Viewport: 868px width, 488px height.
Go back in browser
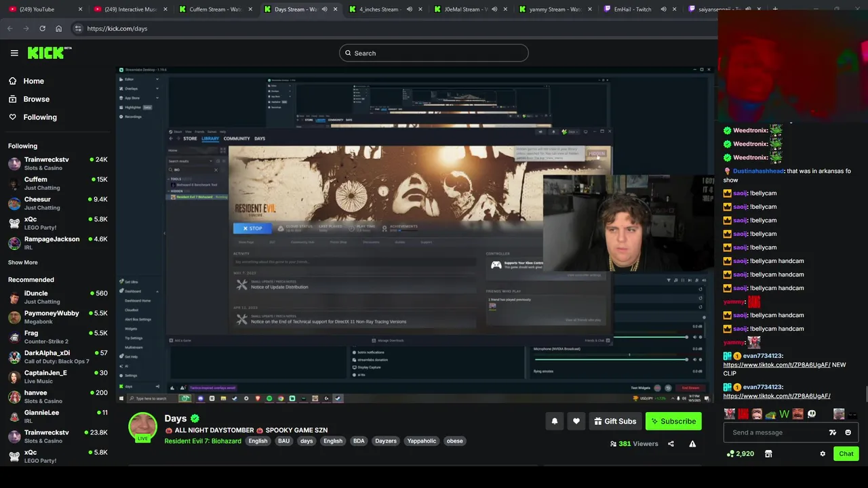pos(9,28)
